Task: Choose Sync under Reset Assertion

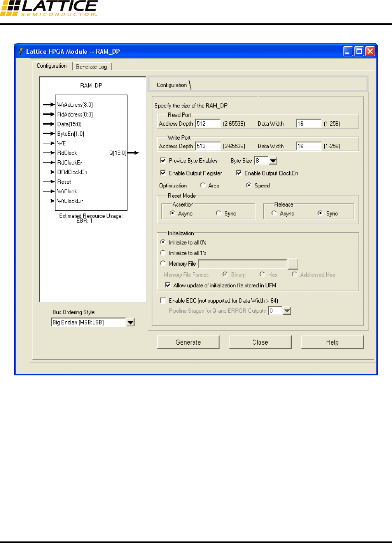Action: click(219, 213)
